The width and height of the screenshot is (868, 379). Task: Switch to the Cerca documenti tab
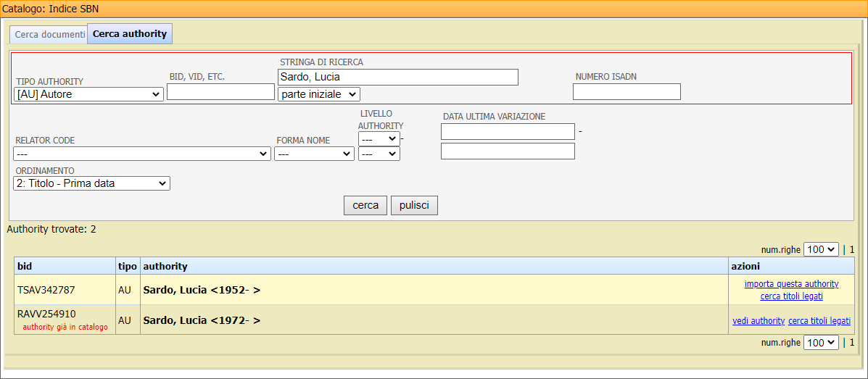(49, 35)
